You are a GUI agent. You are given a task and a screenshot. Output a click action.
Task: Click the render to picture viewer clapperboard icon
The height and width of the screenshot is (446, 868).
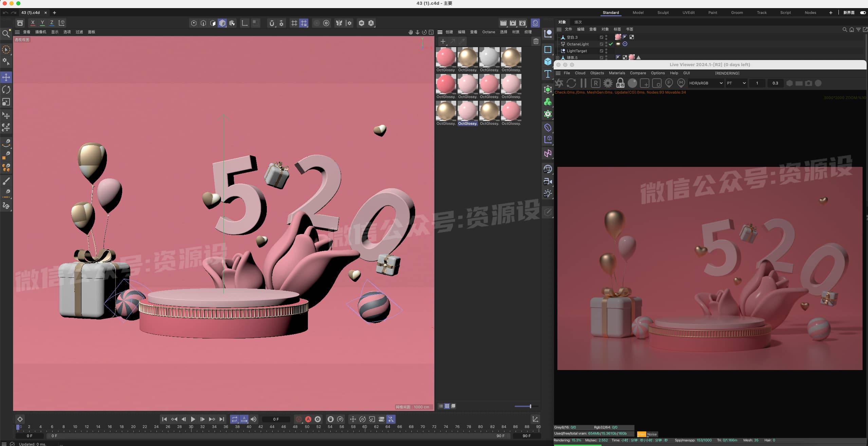tap(513, 23)
